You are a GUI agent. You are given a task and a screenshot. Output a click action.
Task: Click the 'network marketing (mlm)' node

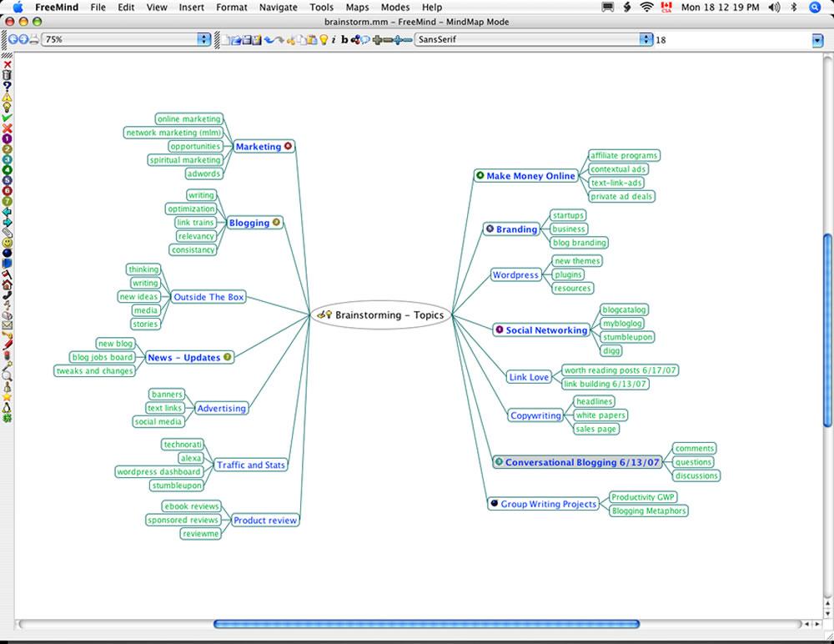click(173, 133)
